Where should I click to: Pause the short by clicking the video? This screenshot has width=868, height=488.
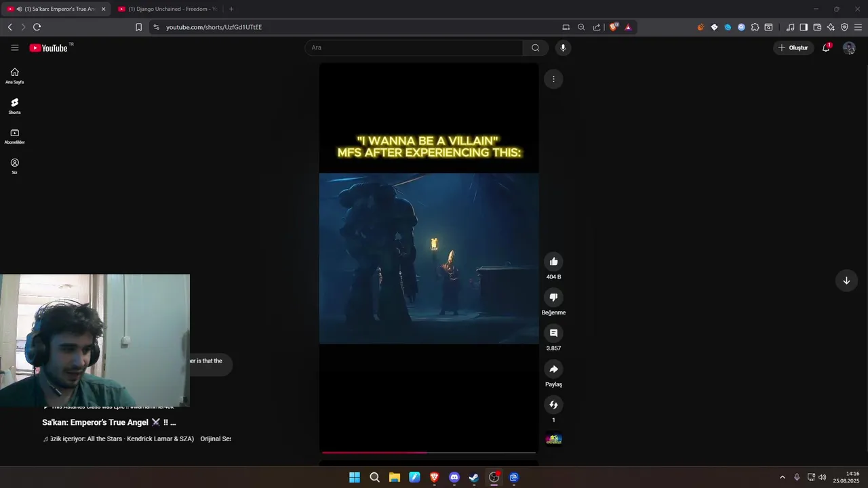[x=429, y=258]
